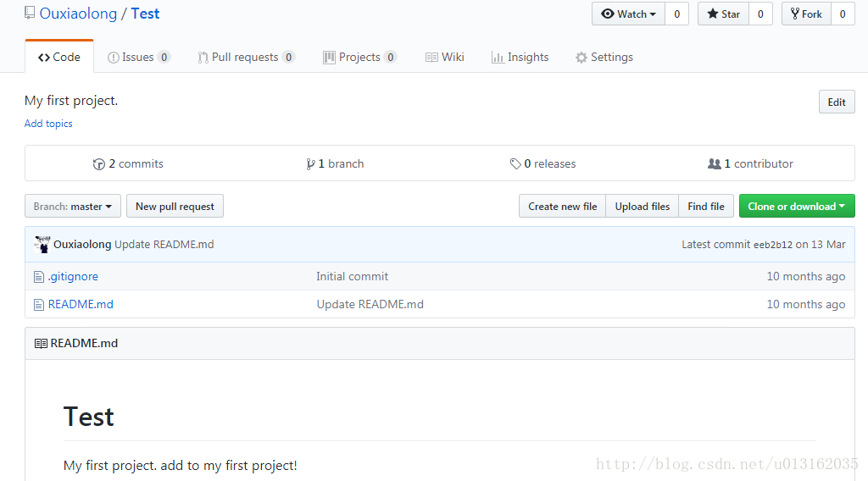The width and height of the screenshot is (868, 481).
Task: View the 1 branch list
Action: coord(335,163)
